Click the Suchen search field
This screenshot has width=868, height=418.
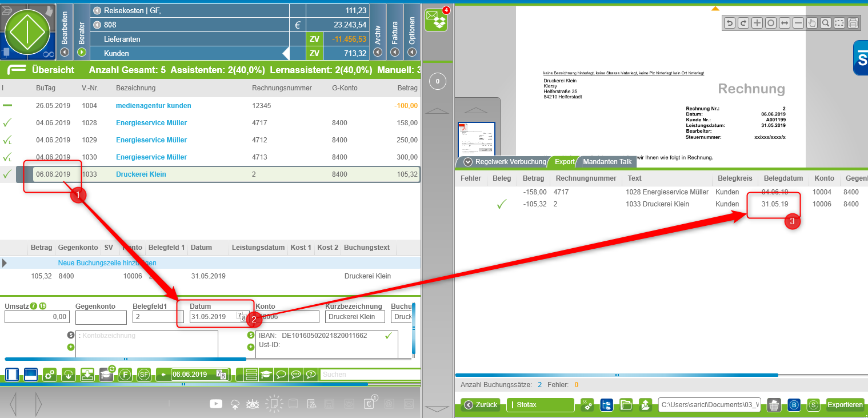point(369,375)
